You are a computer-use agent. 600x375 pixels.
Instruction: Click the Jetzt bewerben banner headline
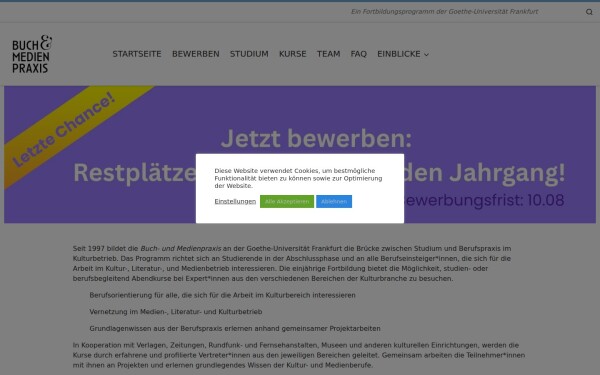(316, 139)
